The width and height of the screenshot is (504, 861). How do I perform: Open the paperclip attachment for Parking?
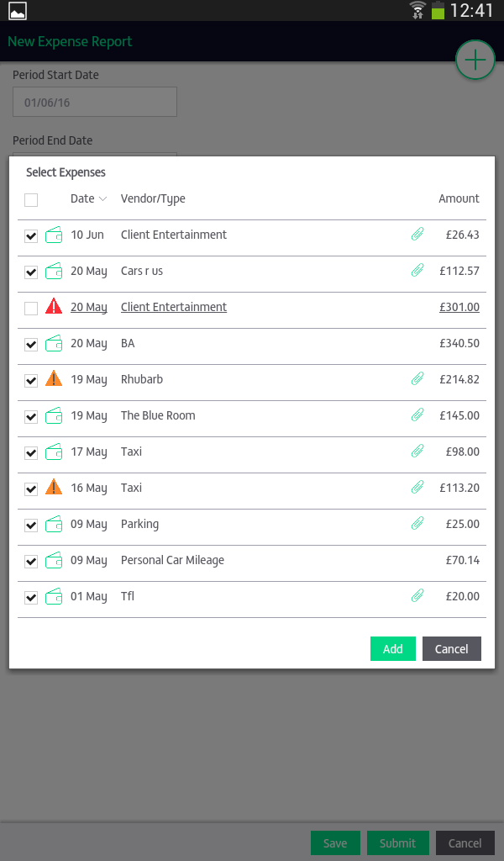pyautogui.click(x=417, y=523)
